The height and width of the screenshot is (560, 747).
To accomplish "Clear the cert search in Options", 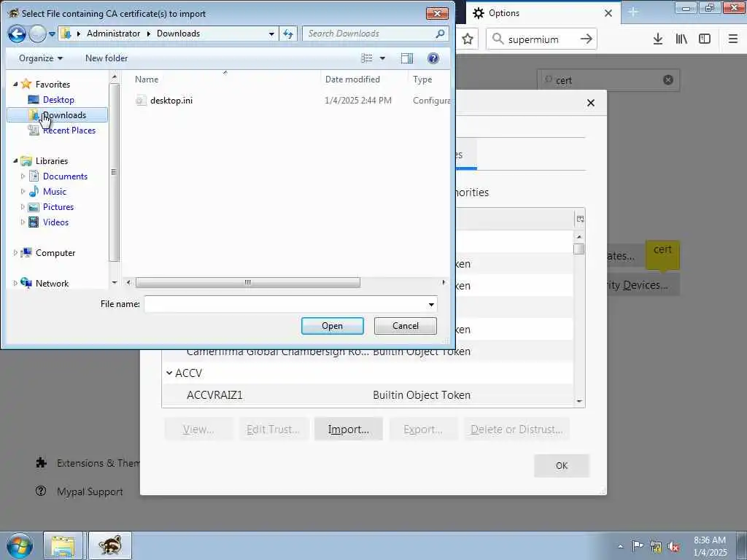I will click(x=668, y=79).
